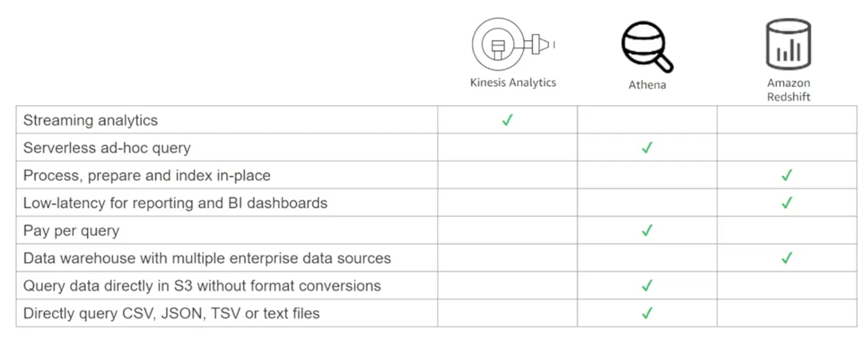Click the Athena magnifying glass icon
The width and height of the screenshot is (868, 342).
click(x=646, y=46)
